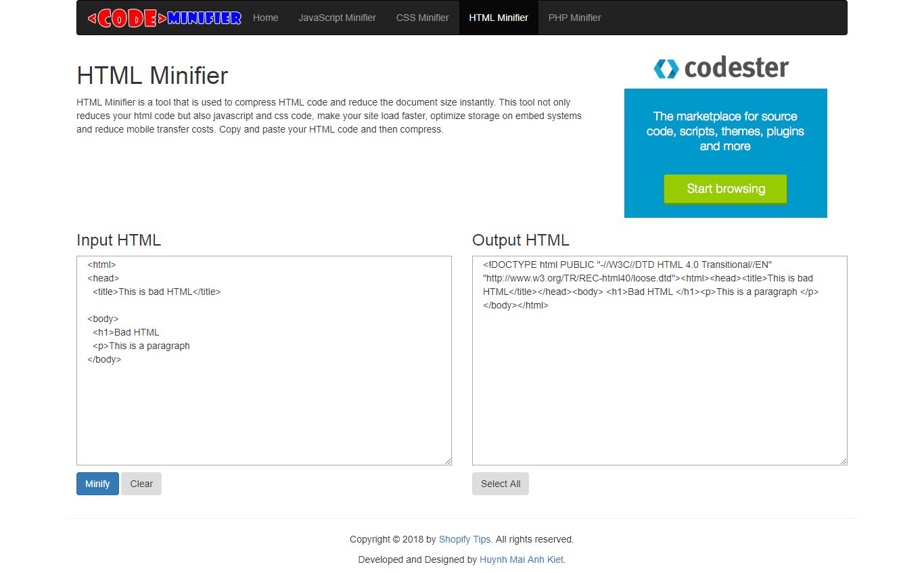Screen dimensions: 924x573
Task: Click the '<!DOCTYPE html PUBLIC' output line
Action: pos(627,265)
